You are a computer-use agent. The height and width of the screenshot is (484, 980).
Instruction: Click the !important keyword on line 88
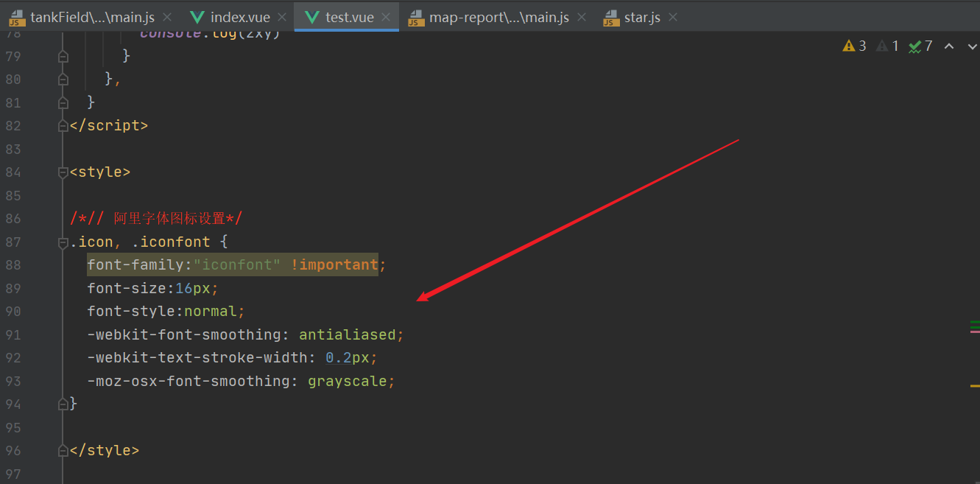pos(334,264)
